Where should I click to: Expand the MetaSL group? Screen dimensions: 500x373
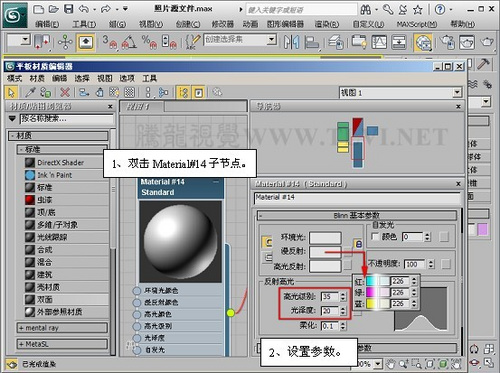click(62, 344)
